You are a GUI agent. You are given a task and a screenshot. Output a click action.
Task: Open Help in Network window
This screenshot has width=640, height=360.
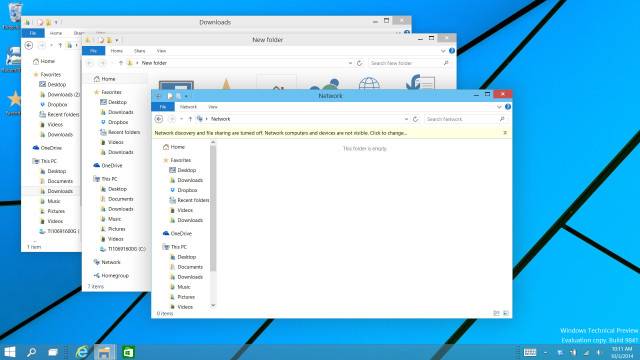point(508,107)
